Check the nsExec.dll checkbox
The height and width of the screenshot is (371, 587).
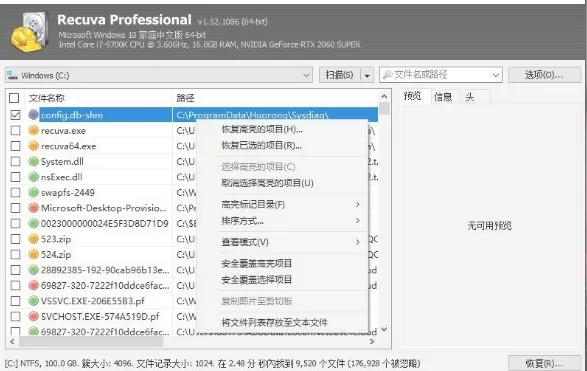tap(15, 177)
